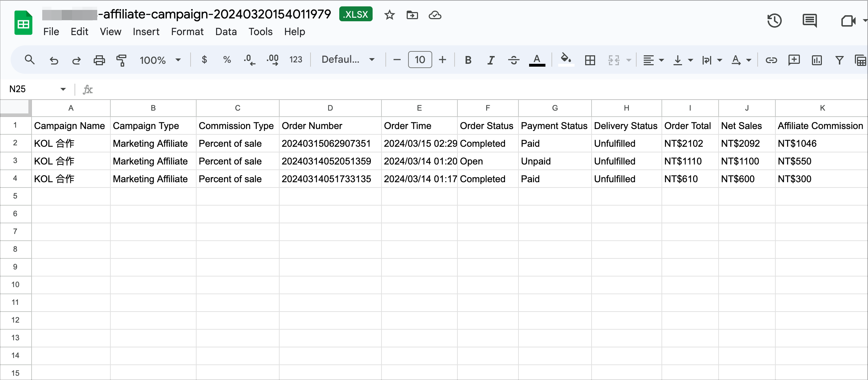This screenshot has width=868, height=380.
Task: Format as currency with dollar icon
Action: point(204,60)
